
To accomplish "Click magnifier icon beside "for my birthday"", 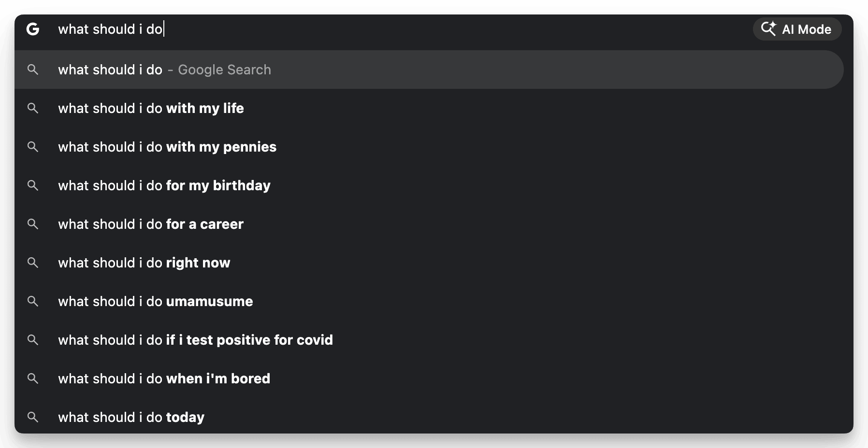I will coord(33,185).
